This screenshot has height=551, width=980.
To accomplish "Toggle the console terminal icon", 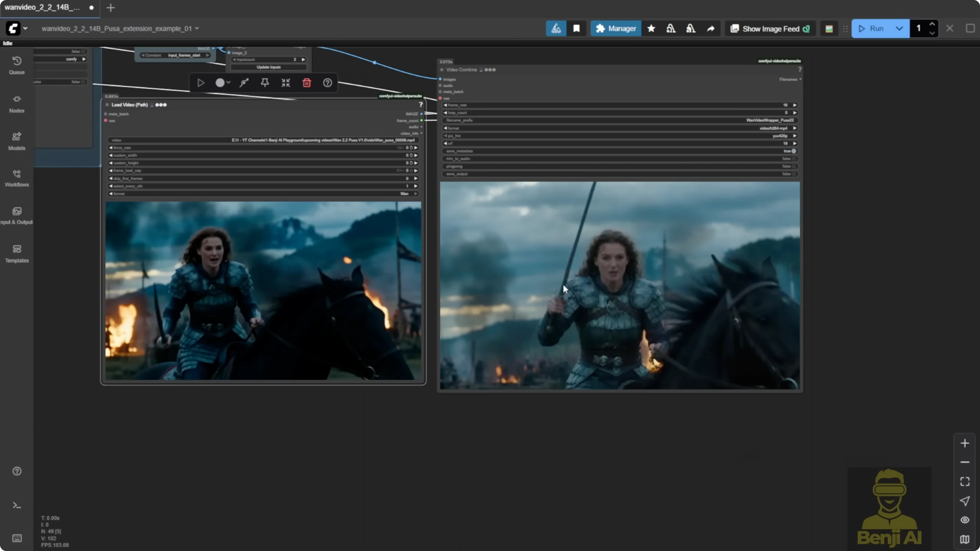I will (x=17, y=505).
